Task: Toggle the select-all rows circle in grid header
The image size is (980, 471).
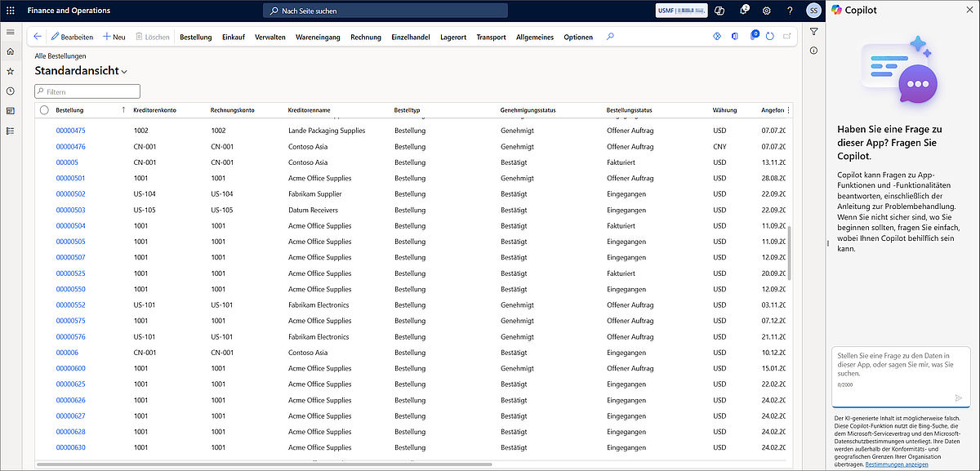Action: 44,110
